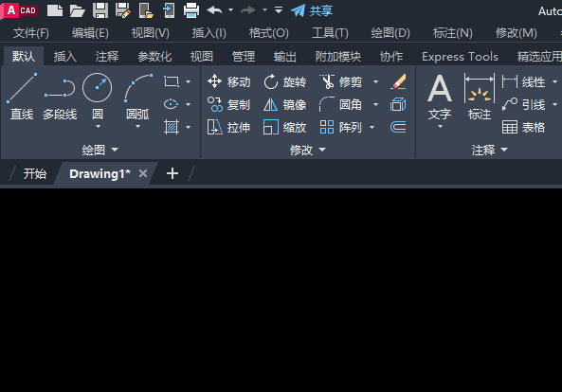
Task: Click the Redo arrow icon
Action: tap(248, 10)
